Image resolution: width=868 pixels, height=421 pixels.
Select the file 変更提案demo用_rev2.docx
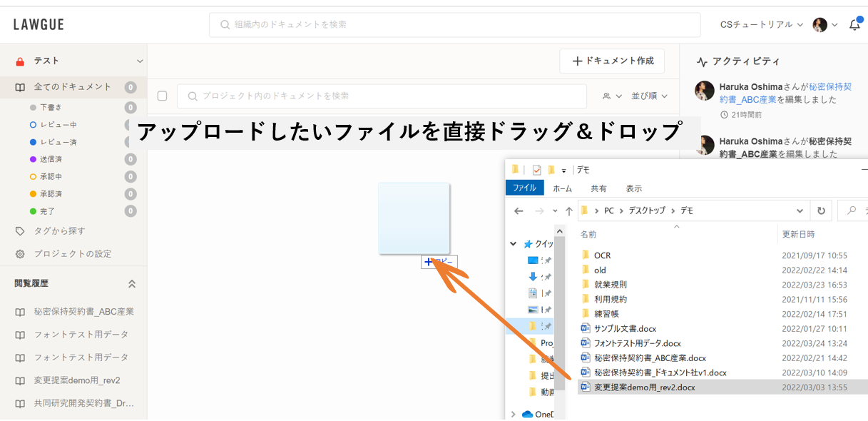point(644,387)
